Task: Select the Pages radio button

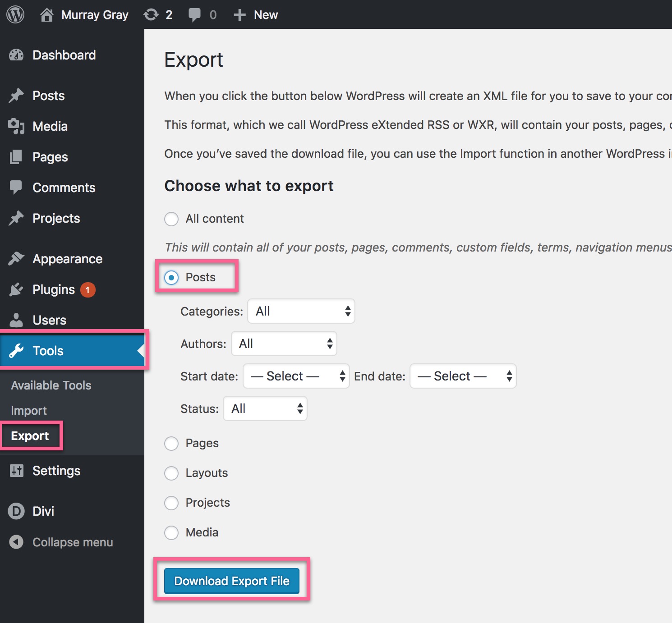Action: 171,444
